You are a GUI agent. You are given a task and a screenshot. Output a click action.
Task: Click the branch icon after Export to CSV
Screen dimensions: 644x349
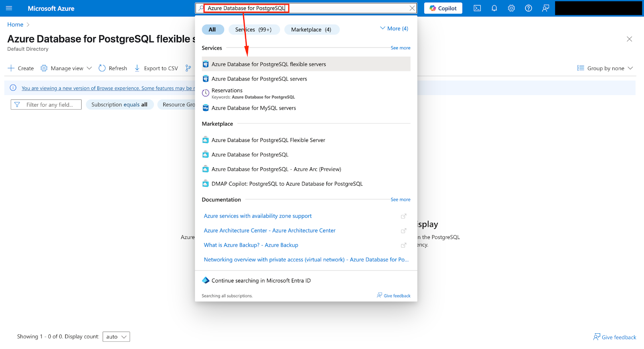click(x=188, y=68)
